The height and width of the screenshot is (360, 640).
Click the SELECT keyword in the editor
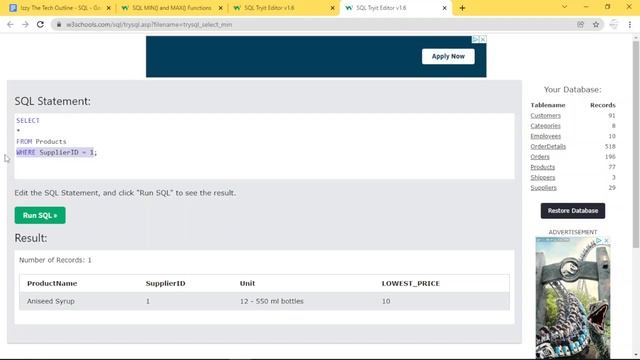tap(28, 120)
